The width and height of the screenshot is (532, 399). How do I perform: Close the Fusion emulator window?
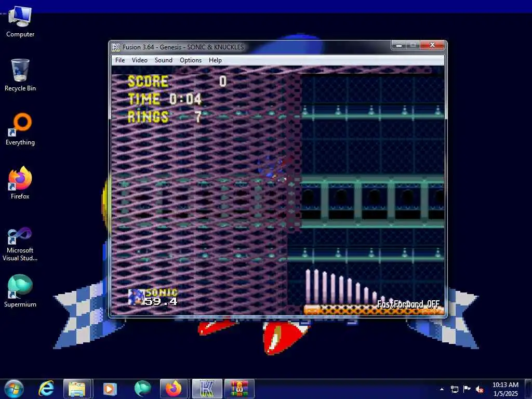(432, 45)
